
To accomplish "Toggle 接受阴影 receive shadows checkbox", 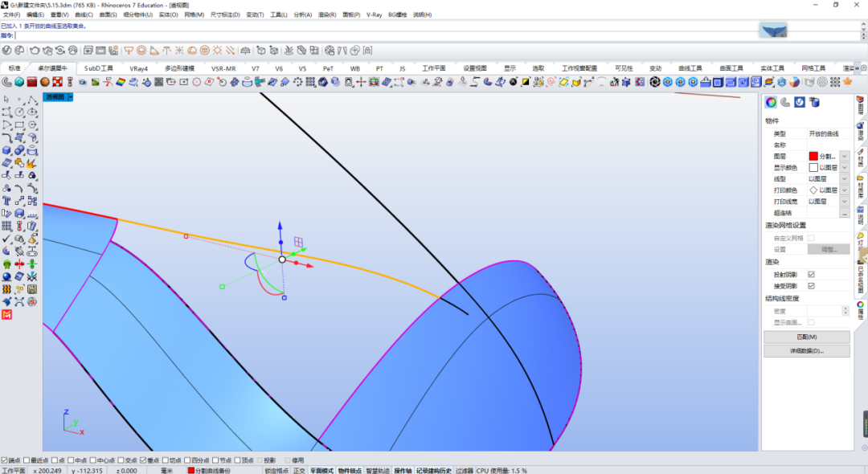I will pos(811,286).
